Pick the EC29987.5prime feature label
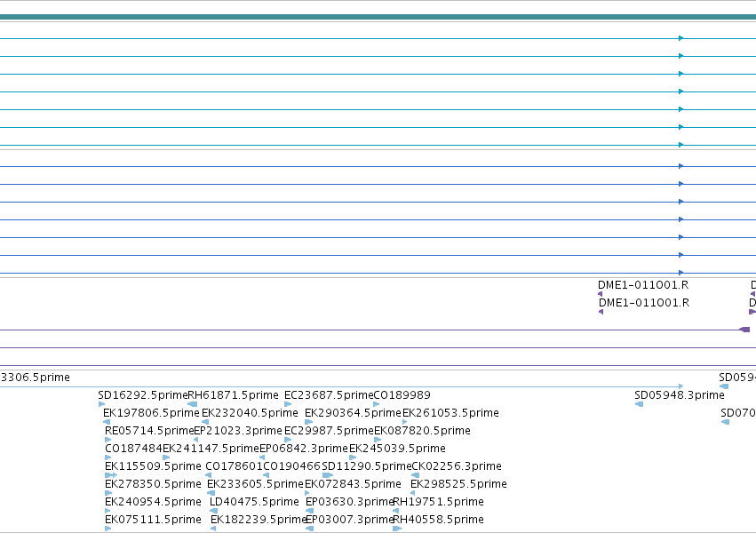This screenshot has width=756, height=533. coord(330,431)
